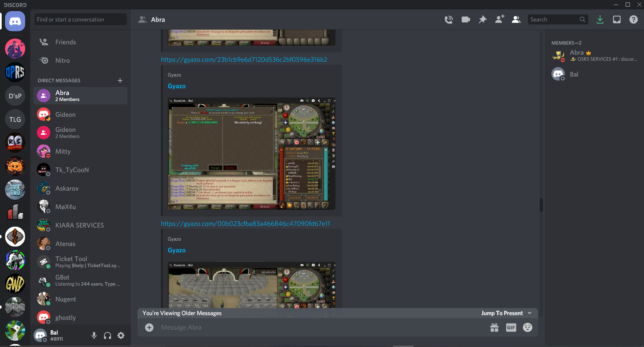Enlarge the trade screen Gyazo screenshot
Viewport: 644px width, 347px height.
pos(252,154)
